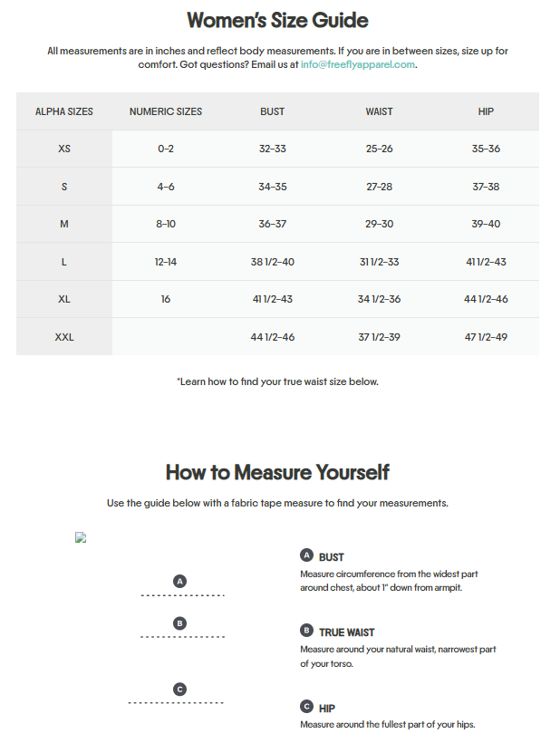Click the B marker on the measuring diagram

[180, 622]
